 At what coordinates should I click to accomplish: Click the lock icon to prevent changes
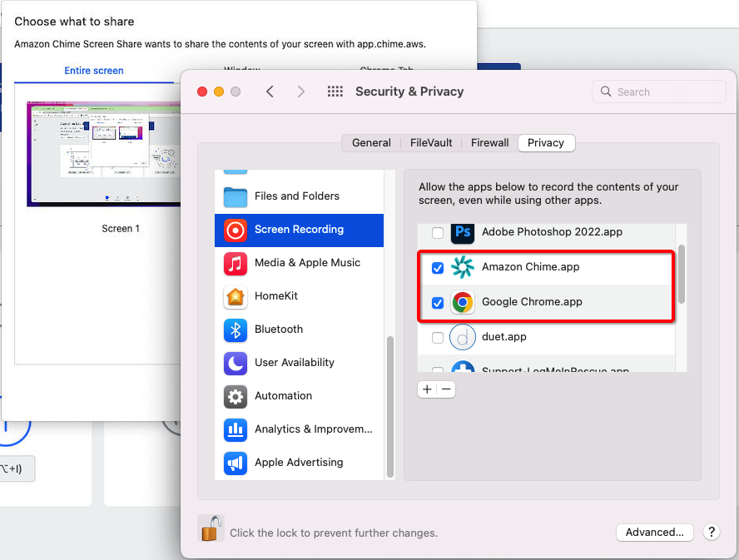[x=211, y=528]
